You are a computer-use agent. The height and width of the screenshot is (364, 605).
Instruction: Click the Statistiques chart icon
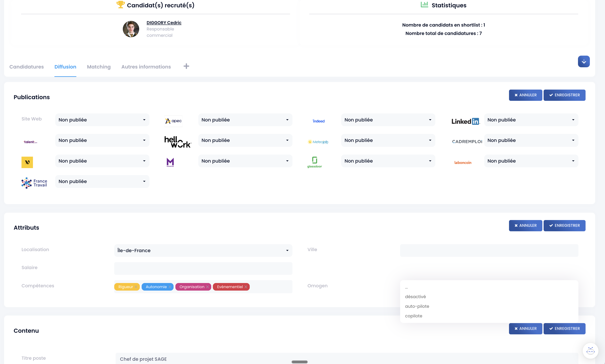pos(424,4)
